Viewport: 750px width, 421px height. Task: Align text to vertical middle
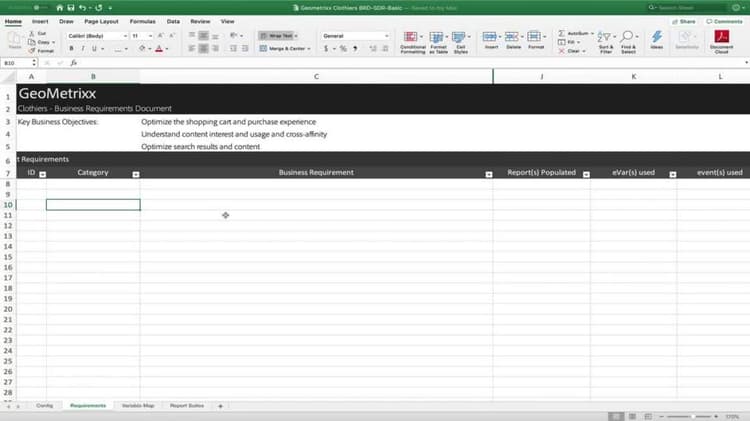(x=203, y=36)
